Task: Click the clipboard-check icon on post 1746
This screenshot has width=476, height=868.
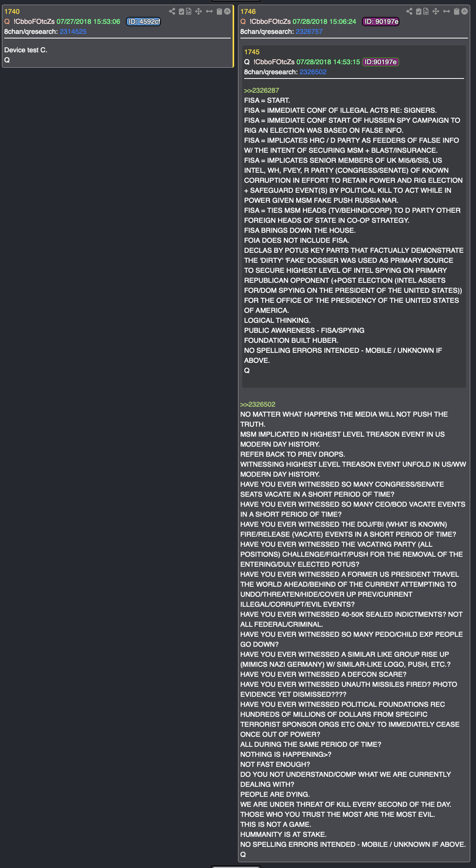Action: click(x=419, y=12)
